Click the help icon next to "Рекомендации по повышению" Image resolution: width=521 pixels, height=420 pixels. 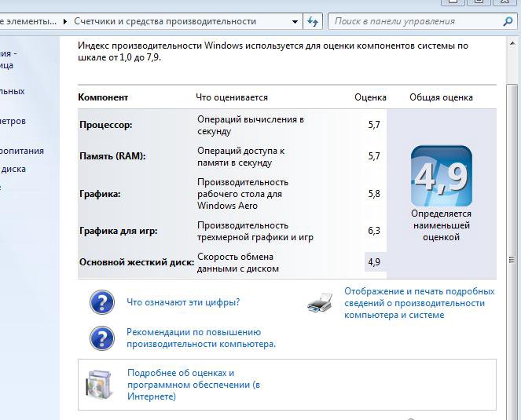click(x=102, y=338)
